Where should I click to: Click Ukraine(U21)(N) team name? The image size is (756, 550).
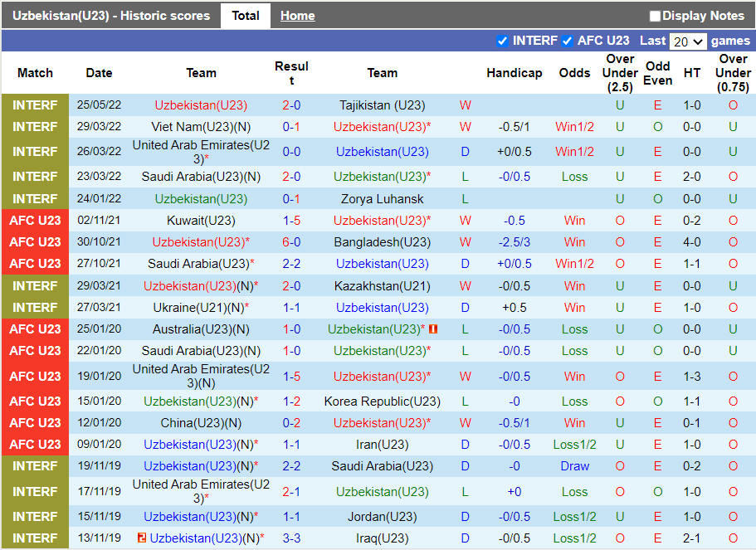click(x=198, y=308)
